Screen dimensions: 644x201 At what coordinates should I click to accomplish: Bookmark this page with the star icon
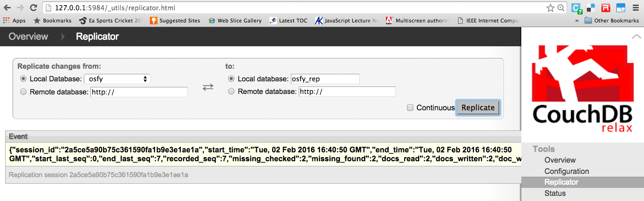tap(550, 8)
